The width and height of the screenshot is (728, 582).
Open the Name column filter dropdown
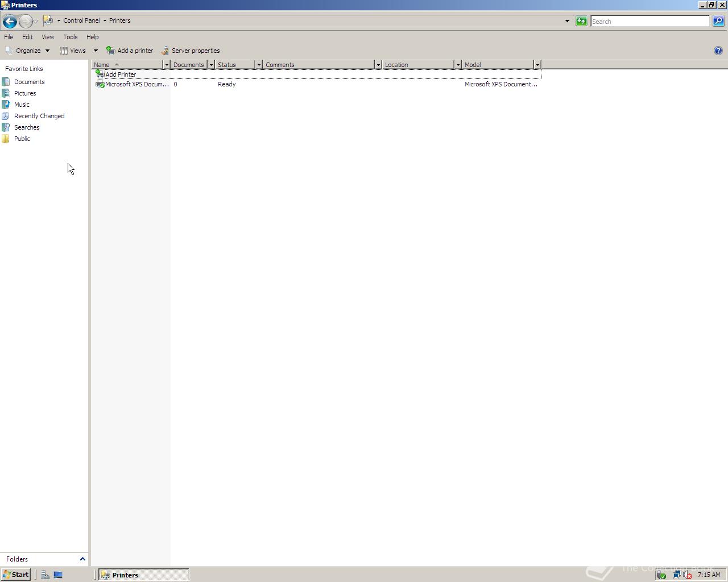coord(167,65)
